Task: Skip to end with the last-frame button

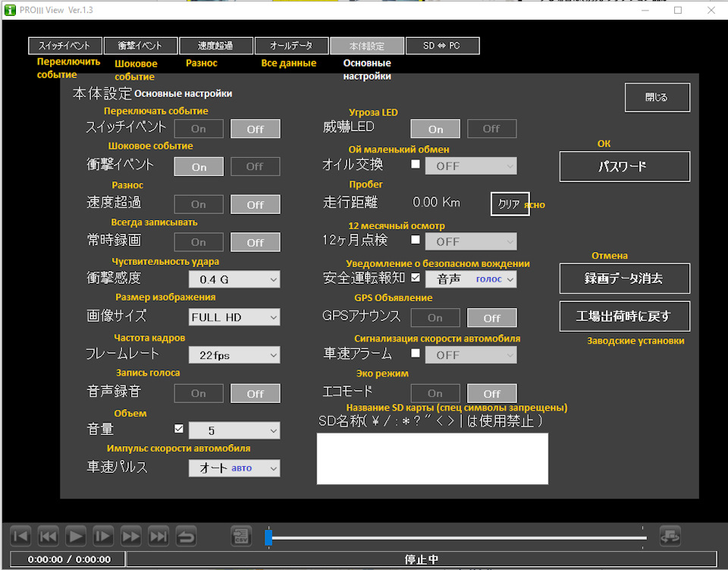Action: click(158, 537)
